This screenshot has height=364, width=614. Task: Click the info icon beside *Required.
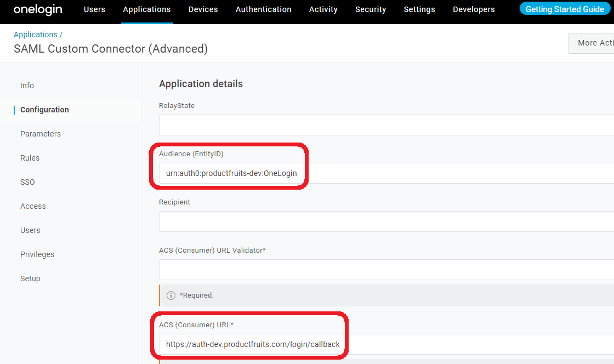coord(170,295)
